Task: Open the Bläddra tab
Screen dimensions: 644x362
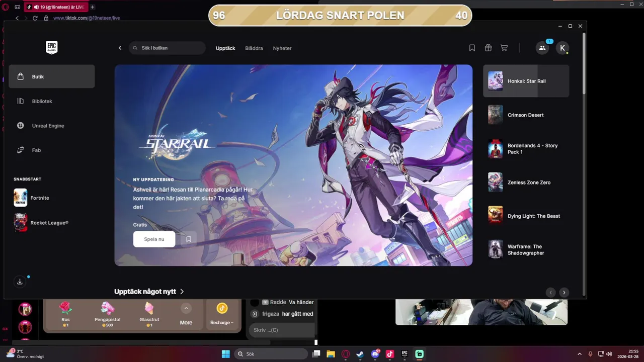Action: [254, 48]
